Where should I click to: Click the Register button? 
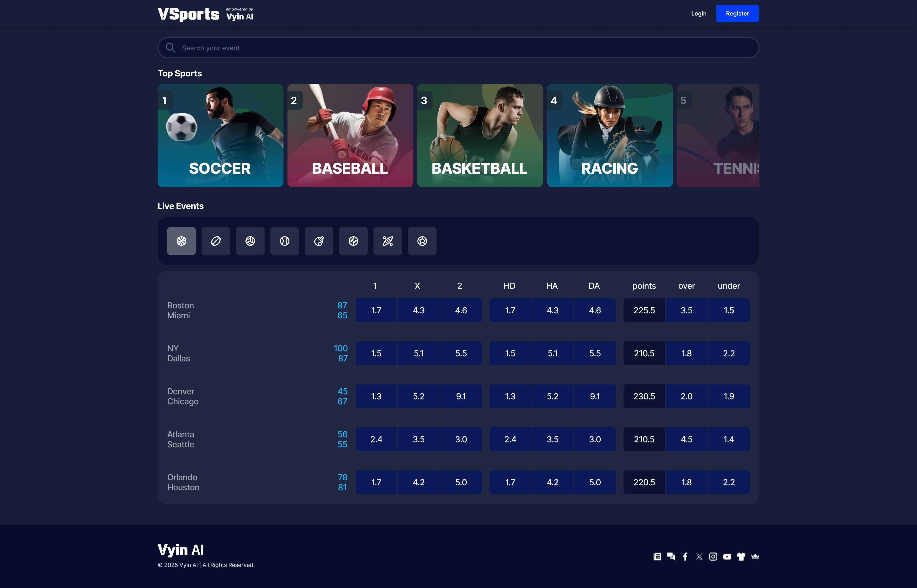[x=737, y=13]
